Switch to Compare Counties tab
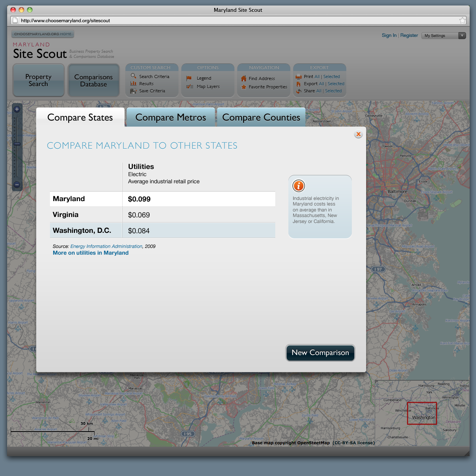The height and width of the screenshot is (476, 476). 261,117
